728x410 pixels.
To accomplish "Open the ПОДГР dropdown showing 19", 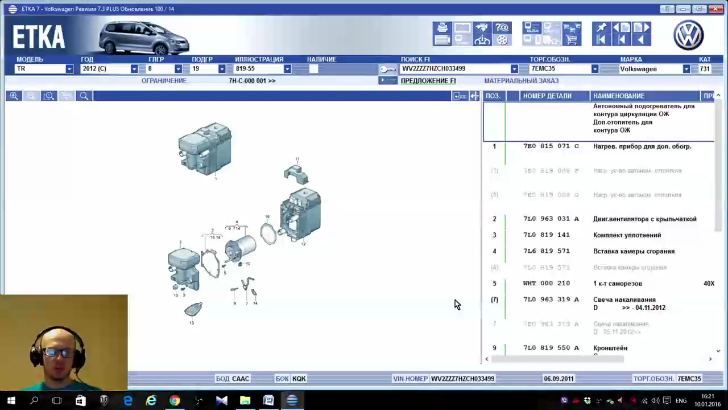I will [x=222, y=69].
